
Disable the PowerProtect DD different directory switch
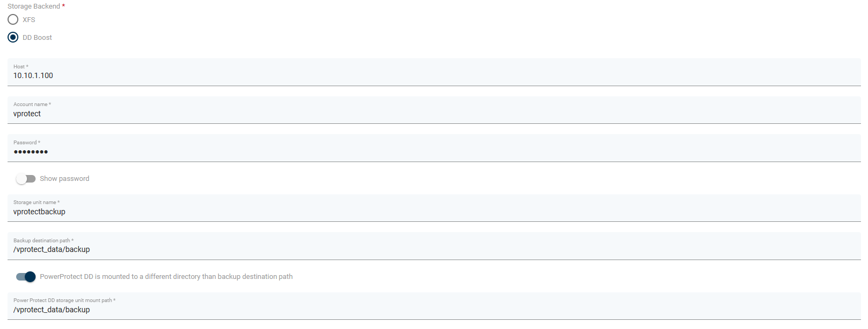[x=25, y=277]
